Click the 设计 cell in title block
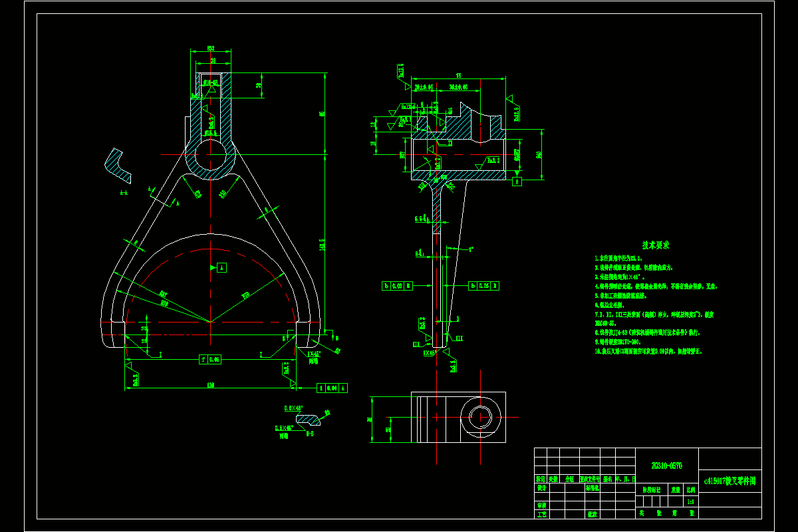 [541, 487]
